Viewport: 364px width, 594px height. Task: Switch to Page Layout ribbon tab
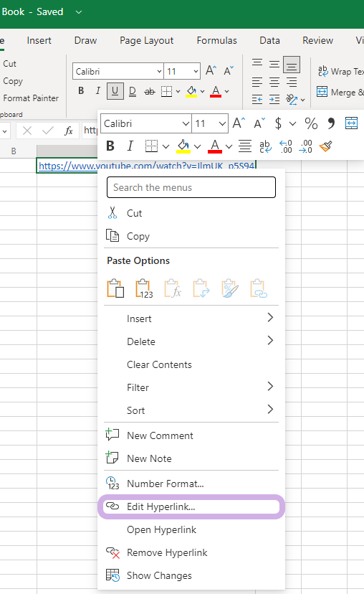click(x=146, y=41)
